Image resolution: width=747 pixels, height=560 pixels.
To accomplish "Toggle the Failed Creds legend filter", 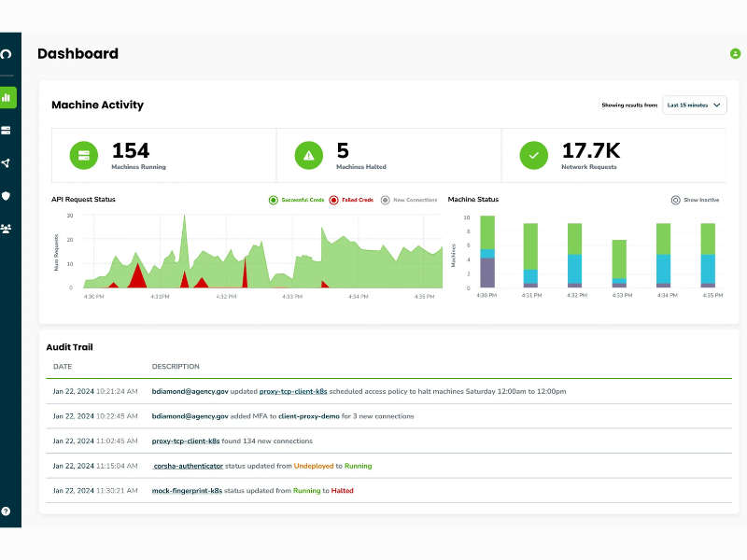I will click(x=351, y=200).
